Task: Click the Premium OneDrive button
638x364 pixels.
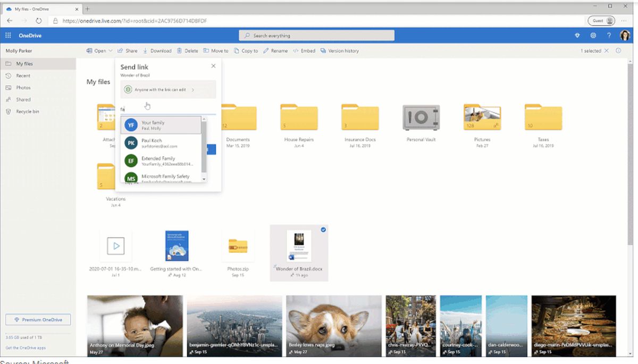Action: 38,320
